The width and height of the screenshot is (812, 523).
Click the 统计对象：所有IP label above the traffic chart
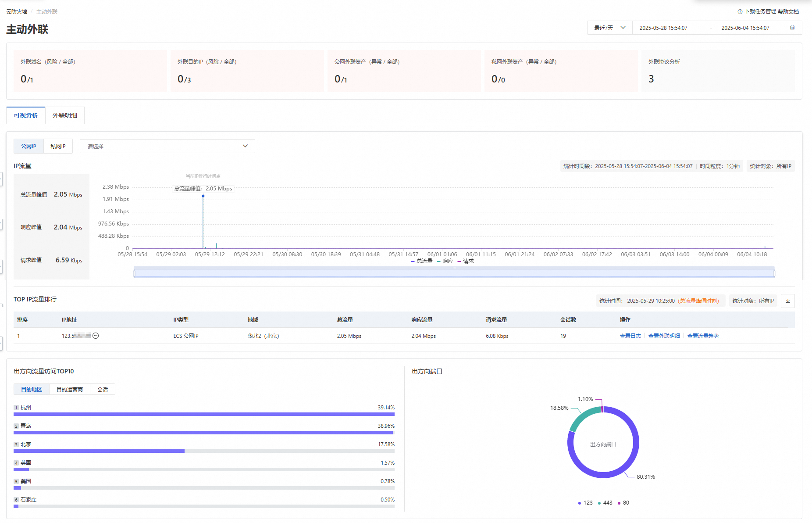point(771,166)
